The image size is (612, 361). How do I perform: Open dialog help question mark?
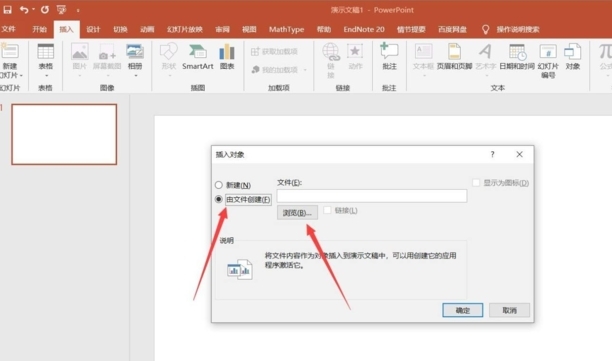pyautogui.click(x=493, y=155)
